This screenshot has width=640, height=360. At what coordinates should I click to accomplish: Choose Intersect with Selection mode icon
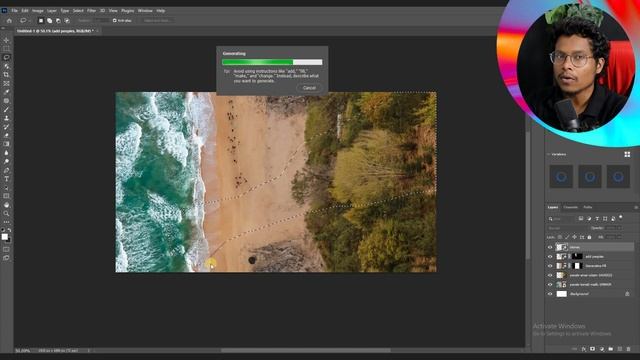tap(67, 21)
